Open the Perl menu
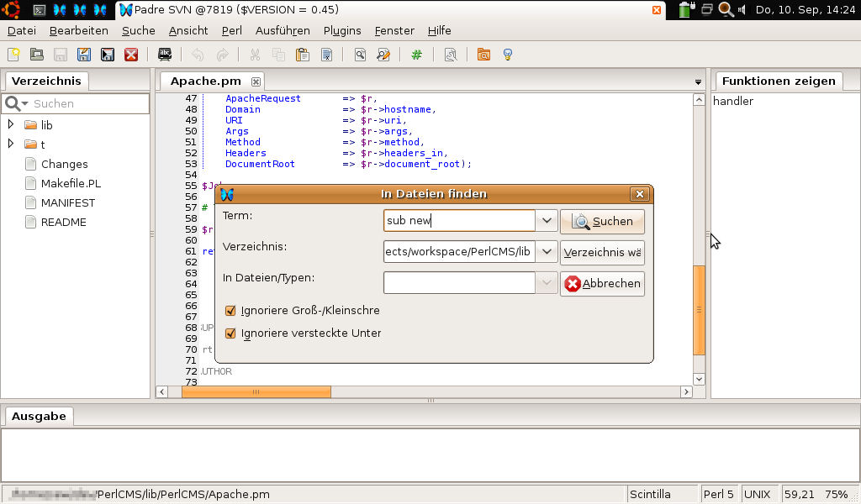This screenshot has width=861, height=504. point(231,30)
